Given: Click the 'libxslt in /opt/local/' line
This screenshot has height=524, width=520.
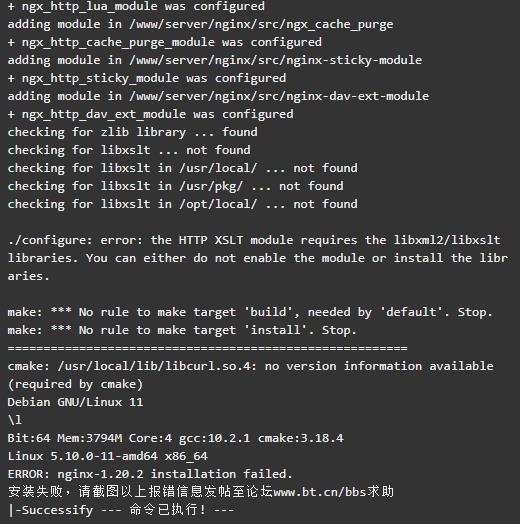Looking at the screenshot, I should click(182, 204).
